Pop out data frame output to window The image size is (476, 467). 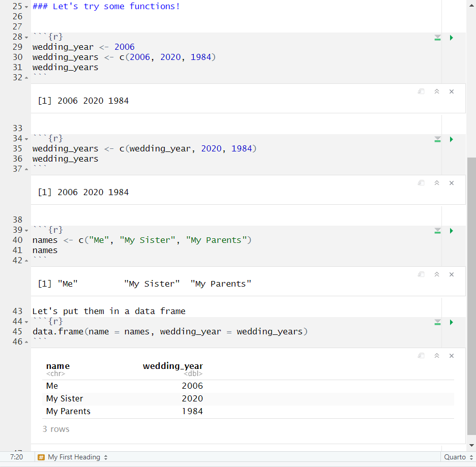(421, 356)
